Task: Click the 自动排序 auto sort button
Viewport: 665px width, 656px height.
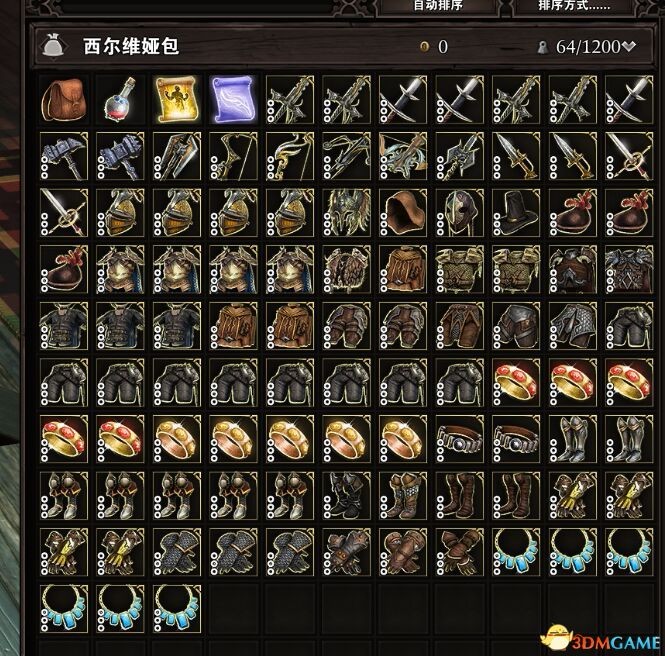Action: 438,6
